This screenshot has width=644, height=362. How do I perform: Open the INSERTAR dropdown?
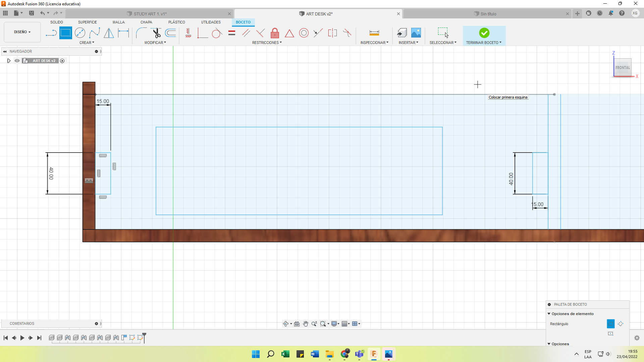point(409,43)
